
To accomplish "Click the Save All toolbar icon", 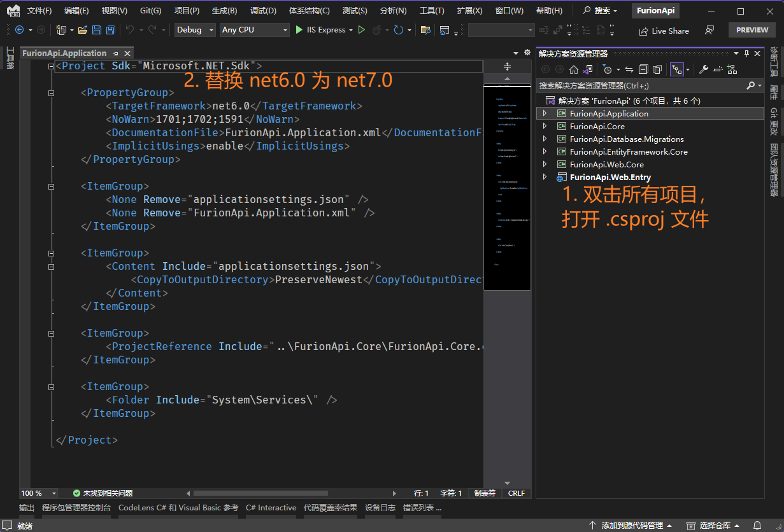I will pyautogui.click(x=110, y=30).
